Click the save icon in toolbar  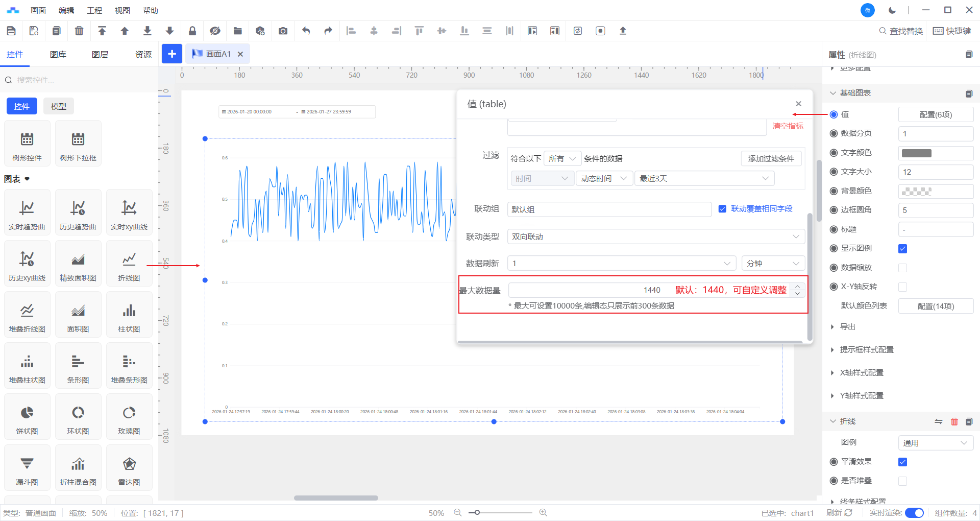click(x=11, y=31)
